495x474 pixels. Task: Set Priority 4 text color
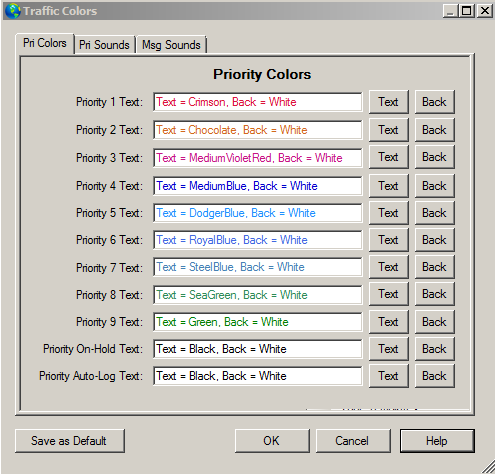[x=389, y=186]
